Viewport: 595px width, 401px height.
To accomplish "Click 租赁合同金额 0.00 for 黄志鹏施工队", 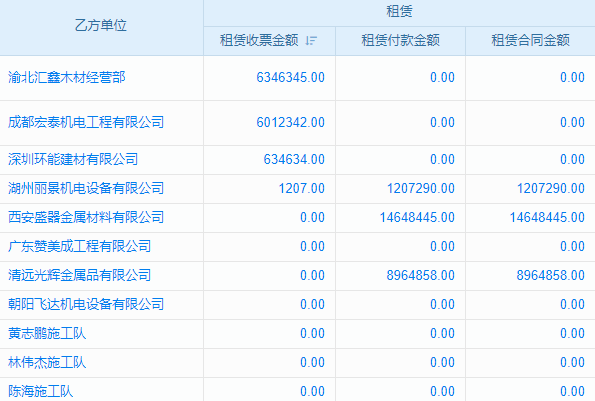I will click(573, 333).
